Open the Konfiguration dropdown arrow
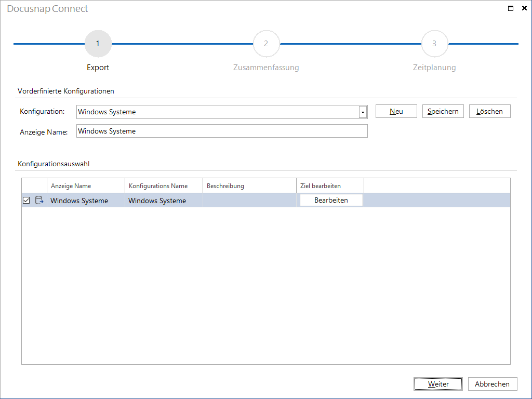Screen dimensions: 532x399 [363, 112]
